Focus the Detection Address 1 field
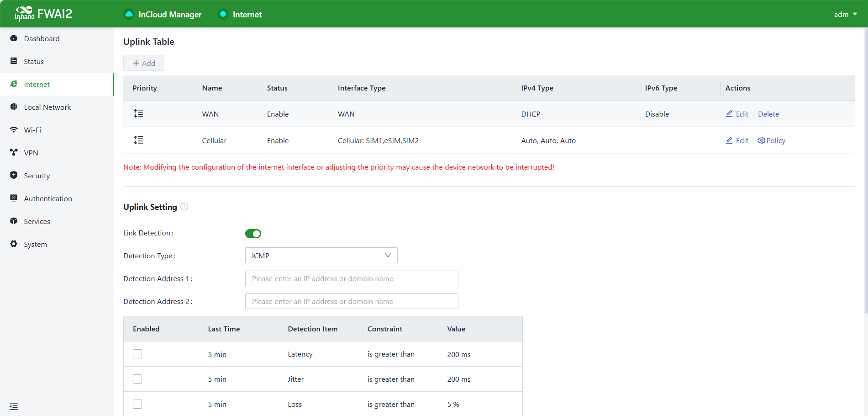This screenshot has height=416, width=868. (351, 278)
